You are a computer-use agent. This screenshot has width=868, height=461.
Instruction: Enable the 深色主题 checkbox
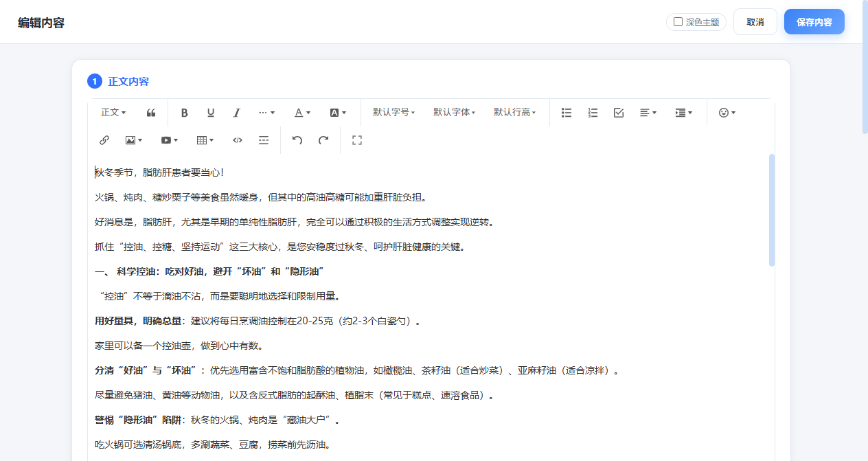coord(678,22)
